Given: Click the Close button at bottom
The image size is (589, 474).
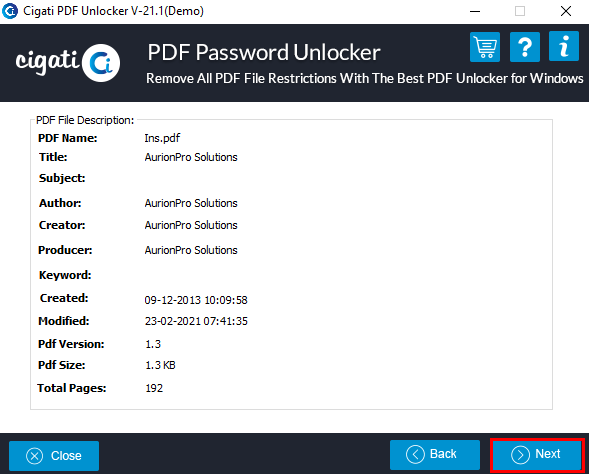Looking at the screenshot, I should click(54, 456).
